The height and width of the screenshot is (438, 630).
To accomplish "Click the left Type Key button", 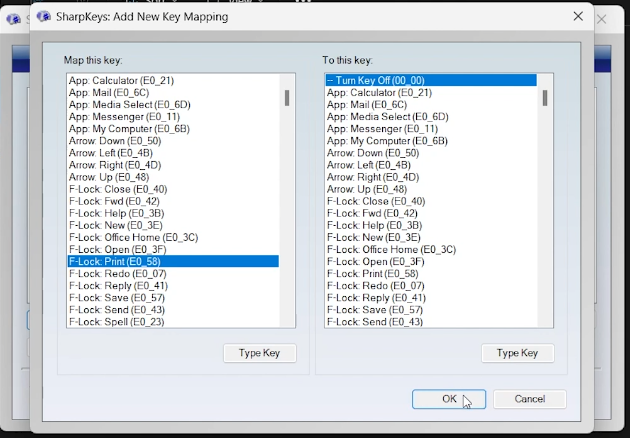I will pyautogui.click(x=259, y=352).
